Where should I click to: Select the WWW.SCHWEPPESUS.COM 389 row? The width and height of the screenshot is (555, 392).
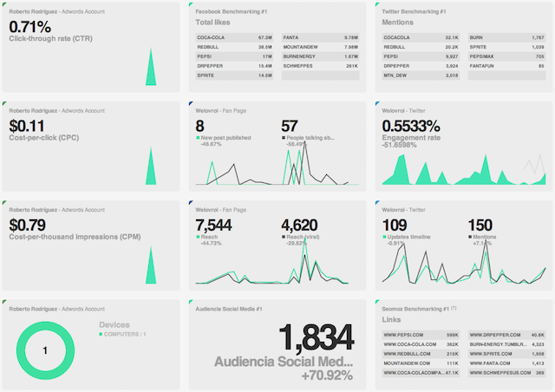[506, 373]
